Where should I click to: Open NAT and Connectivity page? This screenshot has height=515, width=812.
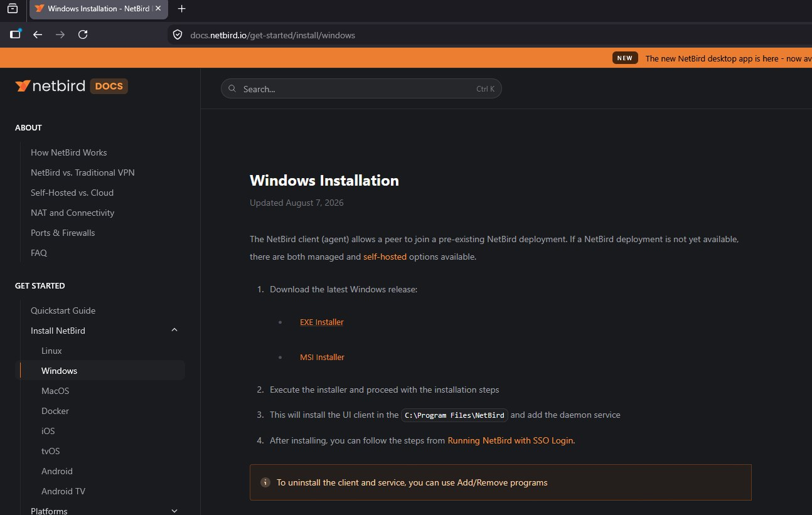(x=73, y=213)
